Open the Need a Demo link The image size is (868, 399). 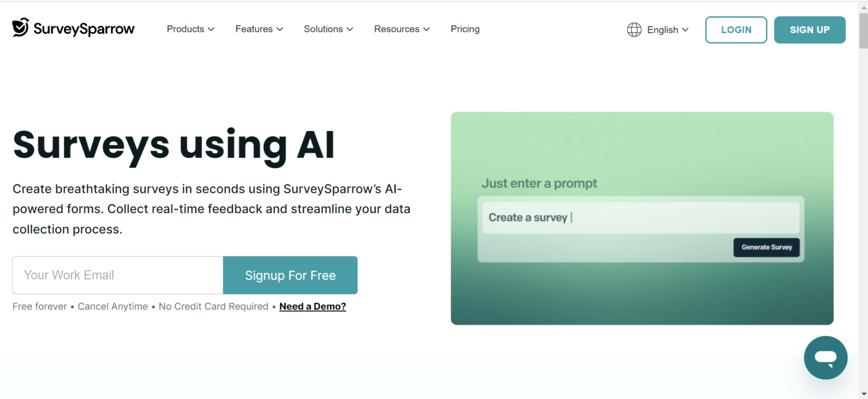[x=313, y=306]
